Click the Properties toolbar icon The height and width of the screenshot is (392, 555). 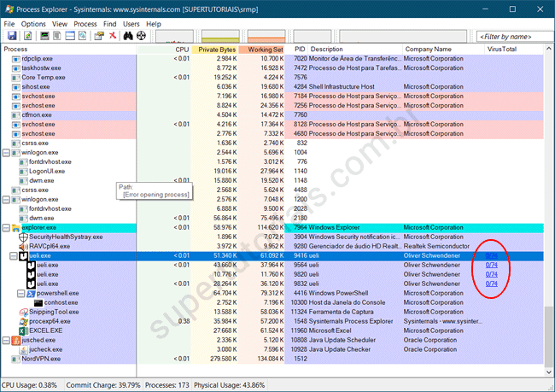pyautogui.click(x=96, y=36)
